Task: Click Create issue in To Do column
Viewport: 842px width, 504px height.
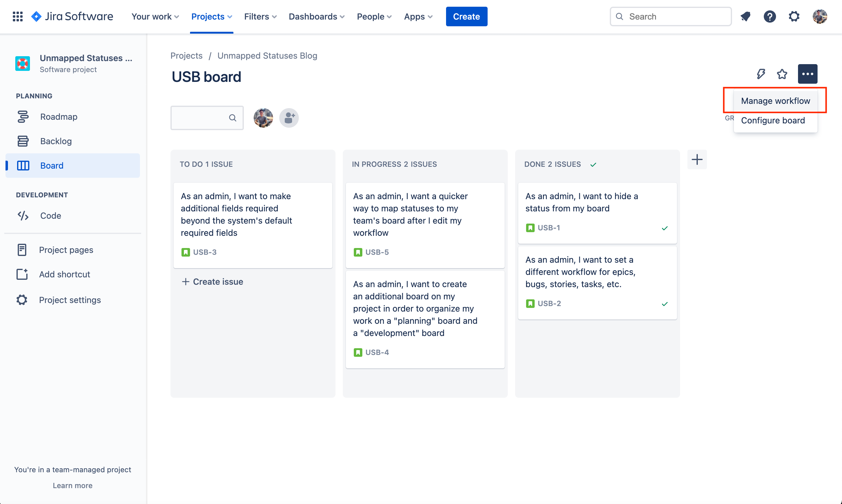Action: tap(213, 282)
